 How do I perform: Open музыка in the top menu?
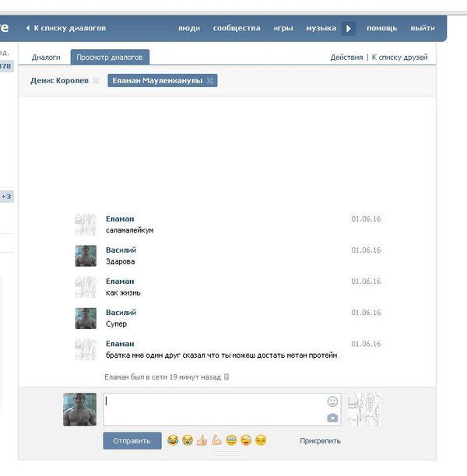pos(321,28)
